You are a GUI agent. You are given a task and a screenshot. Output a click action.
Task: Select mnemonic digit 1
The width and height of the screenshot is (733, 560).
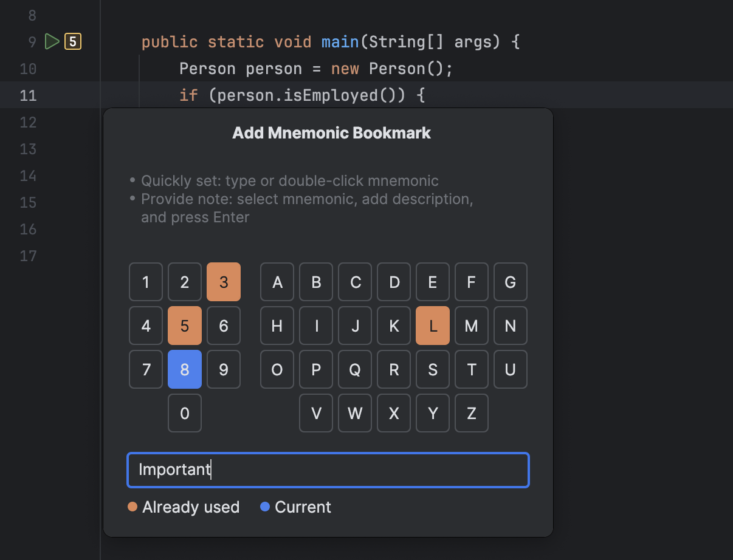point(146,282)
